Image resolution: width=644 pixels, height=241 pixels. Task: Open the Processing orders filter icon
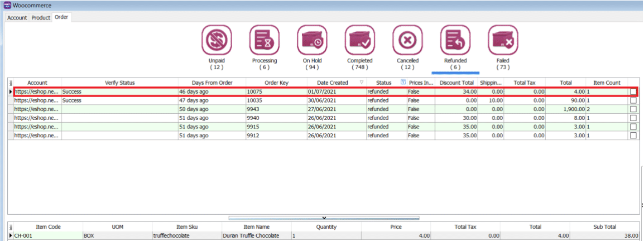coord(263,40)
